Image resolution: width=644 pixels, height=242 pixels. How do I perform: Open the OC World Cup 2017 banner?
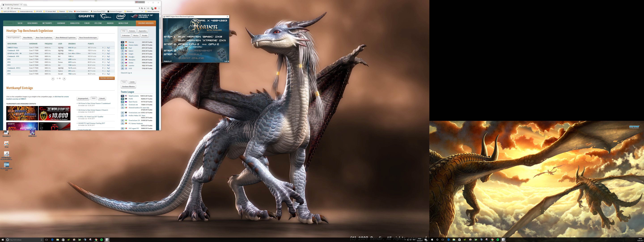[54, 113]
